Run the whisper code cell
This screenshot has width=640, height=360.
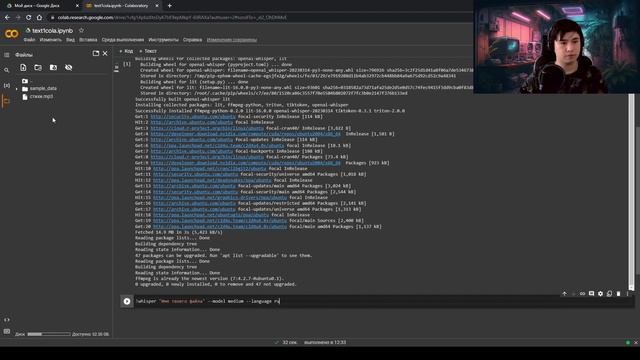127,301
